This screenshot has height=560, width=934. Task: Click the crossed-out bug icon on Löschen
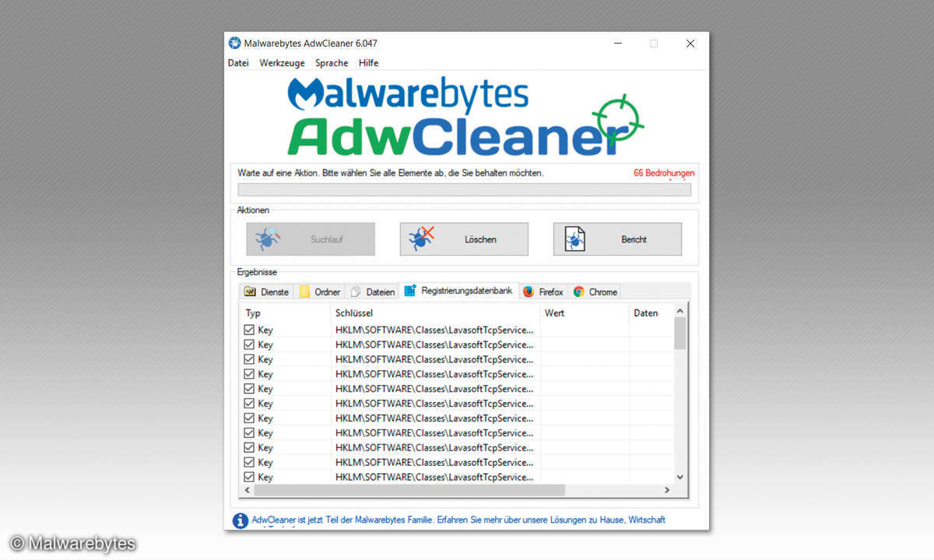tap(421, 239)
